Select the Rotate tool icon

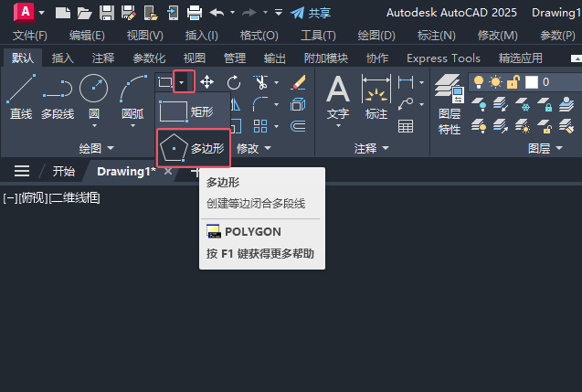coord(234,82)
